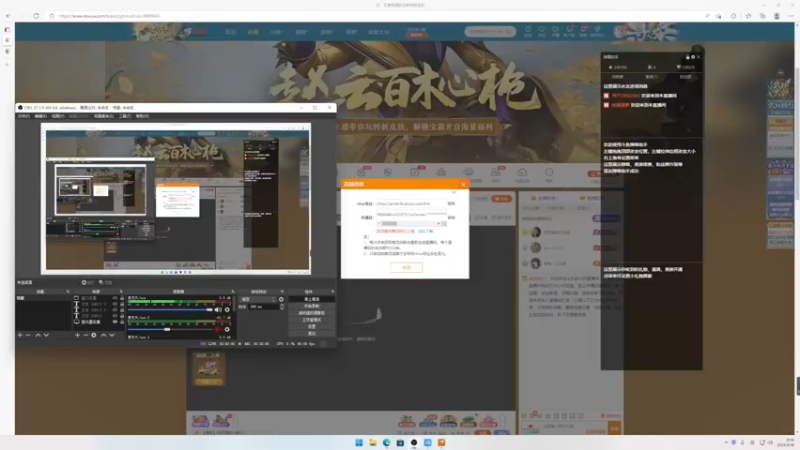Viewport: 800px width, 450px height.
Task: Move selected source down in Sources list
Action: click(112, 335)
